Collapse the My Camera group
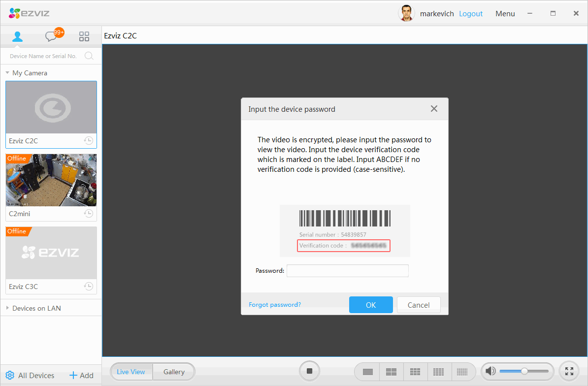 [x=7, y=73]
